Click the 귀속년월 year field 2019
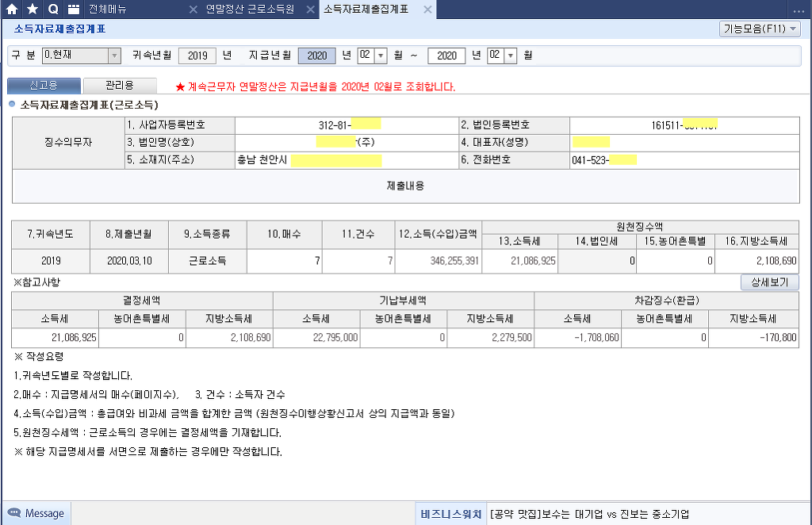 pos(197,56)
